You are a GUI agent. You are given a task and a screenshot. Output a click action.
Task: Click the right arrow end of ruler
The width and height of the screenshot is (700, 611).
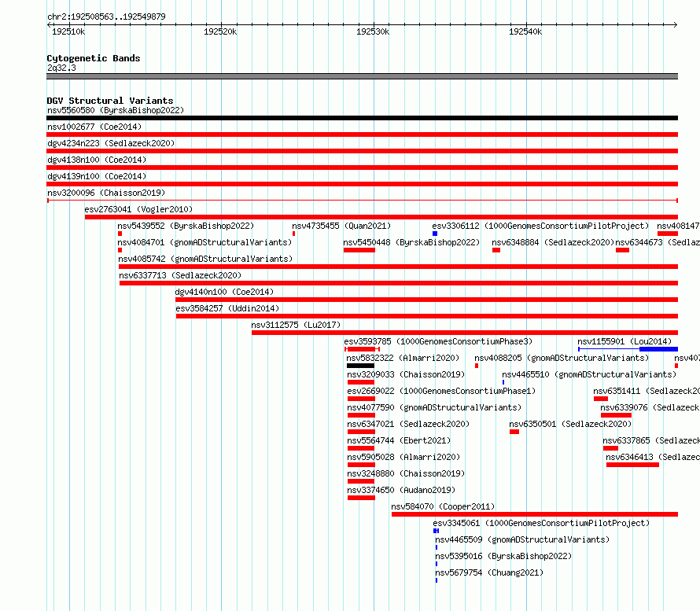676,24
